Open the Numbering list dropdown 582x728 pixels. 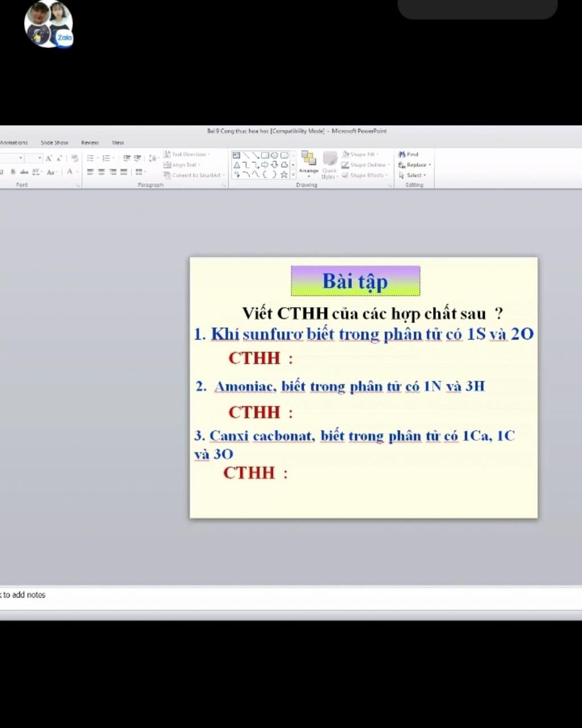(x=107, y=158)
